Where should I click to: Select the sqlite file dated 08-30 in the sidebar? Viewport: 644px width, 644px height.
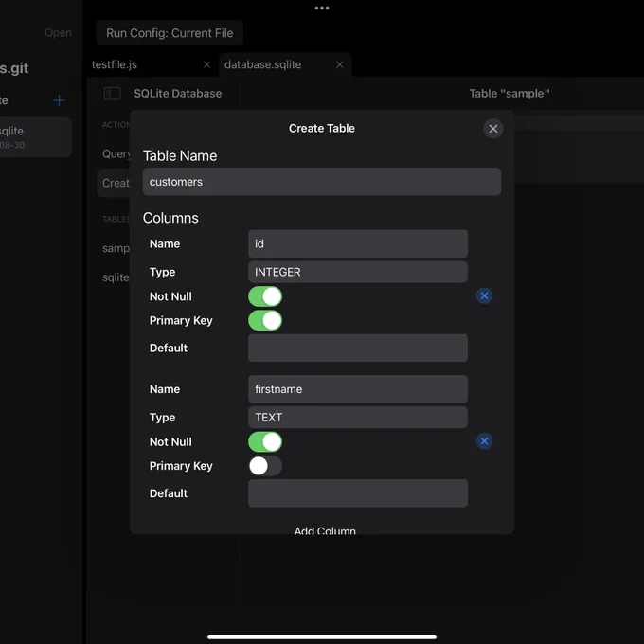coord(35,137)
